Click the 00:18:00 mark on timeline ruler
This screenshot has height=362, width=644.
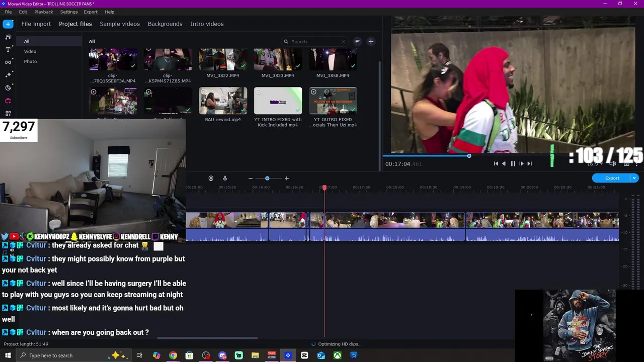click(x=395, y=187)
